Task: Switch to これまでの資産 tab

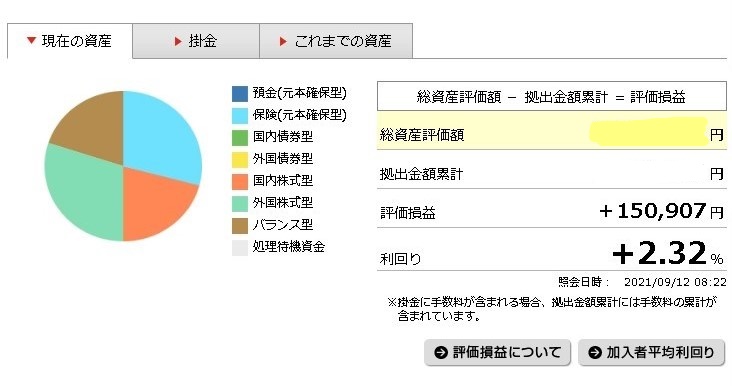Action: (x=336, y=41)
